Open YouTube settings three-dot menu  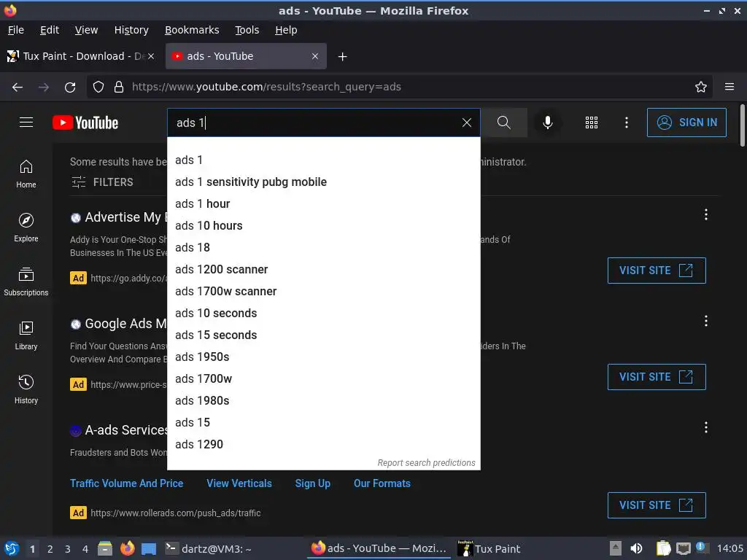point(626,122)
